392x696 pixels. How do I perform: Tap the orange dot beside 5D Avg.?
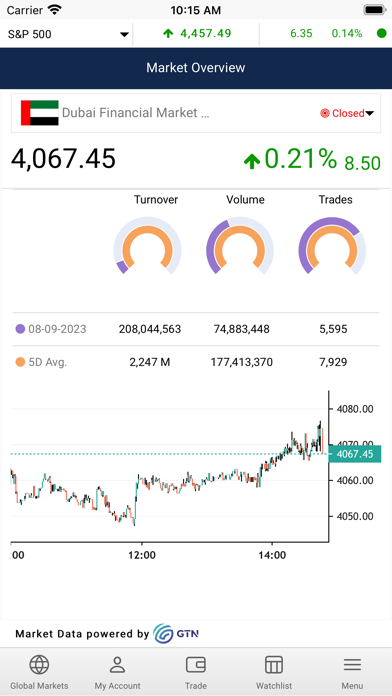point(20,362)
